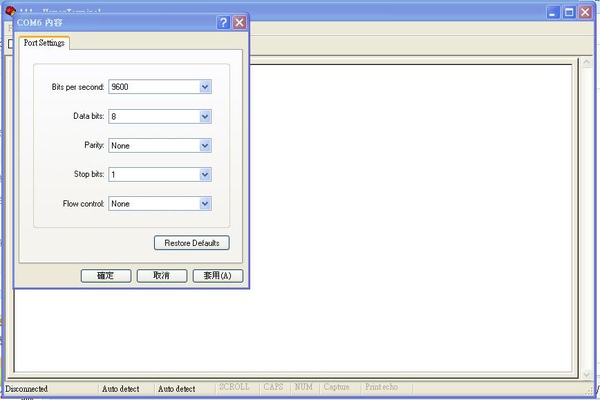Cancel with the 取消 button
Screen dimensions: 600x400
click(x=162, y=276)
